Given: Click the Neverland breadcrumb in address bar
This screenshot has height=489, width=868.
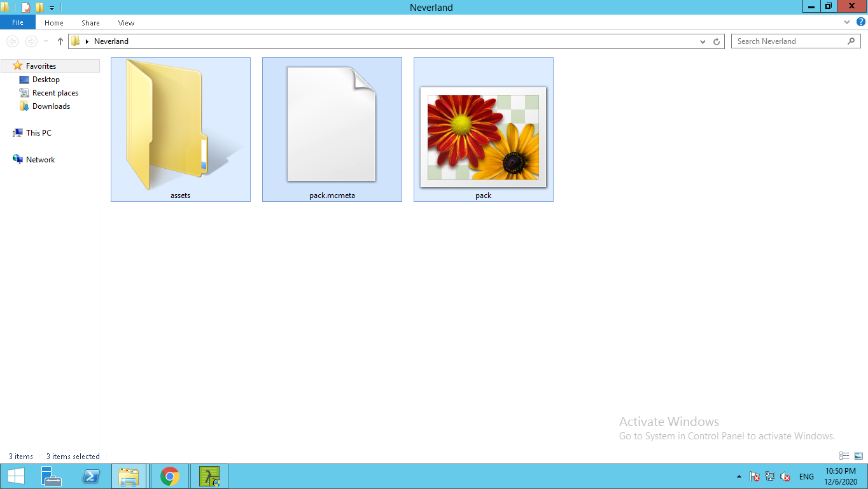Looking at the screenshot, I should pyautogui.click(x=111, y=41).
